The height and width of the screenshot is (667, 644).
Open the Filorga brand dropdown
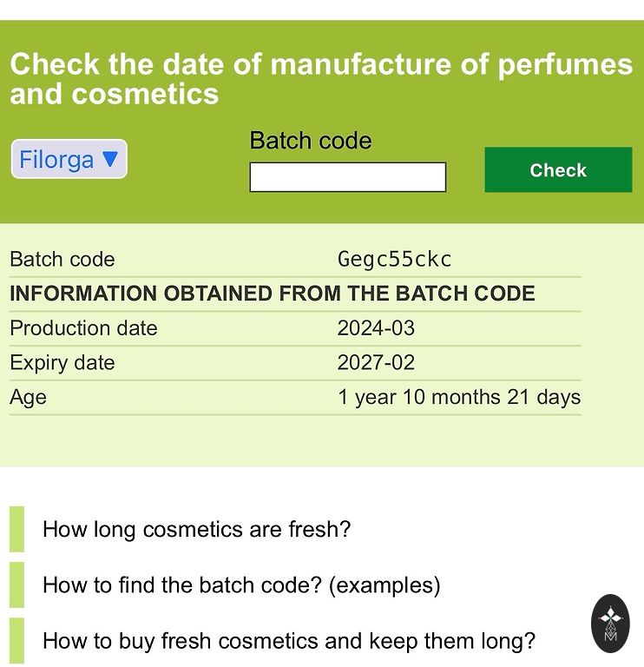(69, 160)
